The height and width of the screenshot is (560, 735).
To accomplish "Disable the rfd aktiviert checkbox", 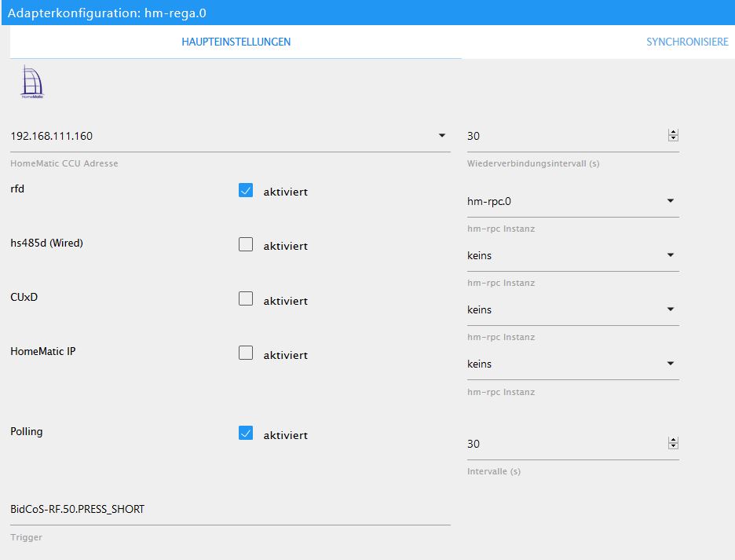I will [x=246, y=189].
